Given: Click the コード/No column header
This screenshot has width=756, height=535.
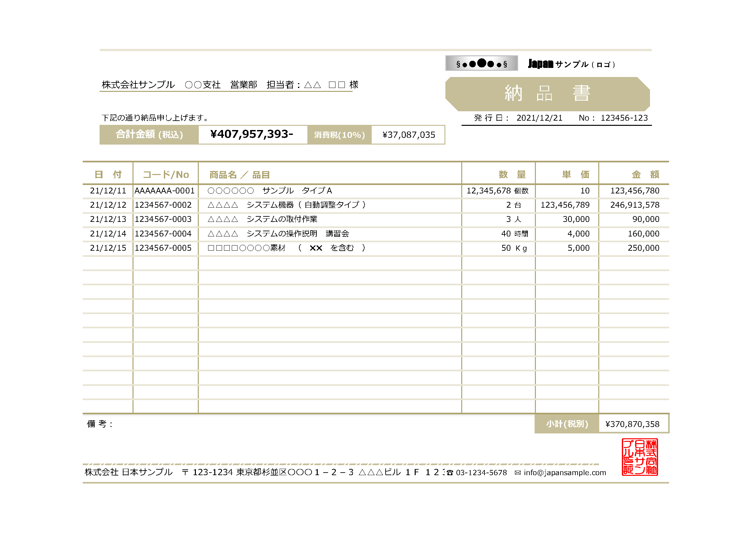Looking at the screenshot, I should click(165, 175).
